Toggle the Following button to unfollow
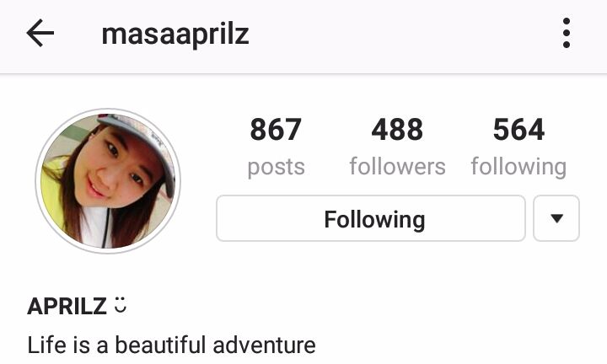The height and width of the screenshot is (364, 607). [x=371, y=218]
